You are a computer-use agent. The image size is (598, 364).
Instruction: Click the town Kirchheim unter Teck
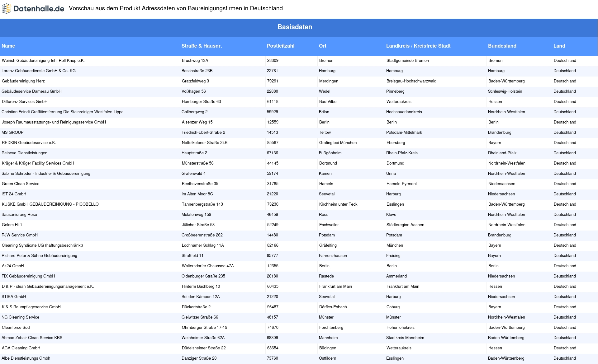coord(338,204)
